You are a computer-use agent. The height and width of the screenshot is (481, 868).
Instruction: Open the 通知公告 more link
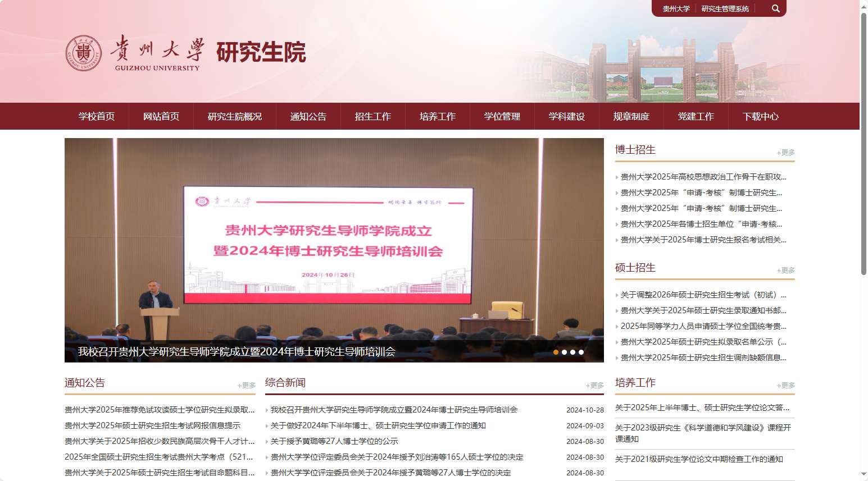pos(246,386)
